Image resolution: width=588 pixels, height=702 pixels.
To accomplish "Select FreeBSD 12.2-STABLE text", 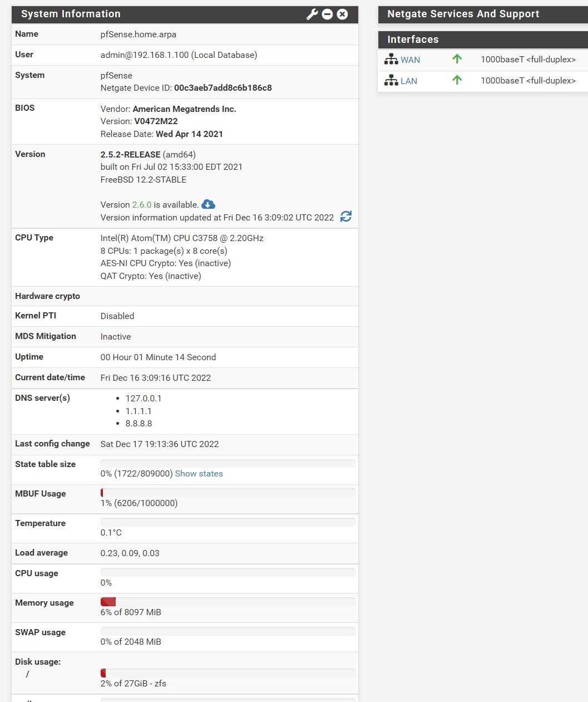I will point(144,180).
